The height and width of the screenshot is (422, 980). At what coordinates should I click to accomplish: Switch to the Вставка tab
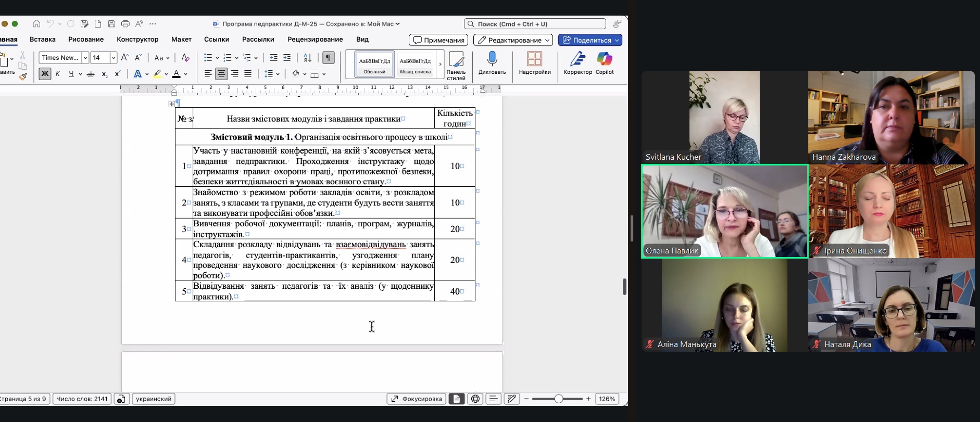(43, 40)
